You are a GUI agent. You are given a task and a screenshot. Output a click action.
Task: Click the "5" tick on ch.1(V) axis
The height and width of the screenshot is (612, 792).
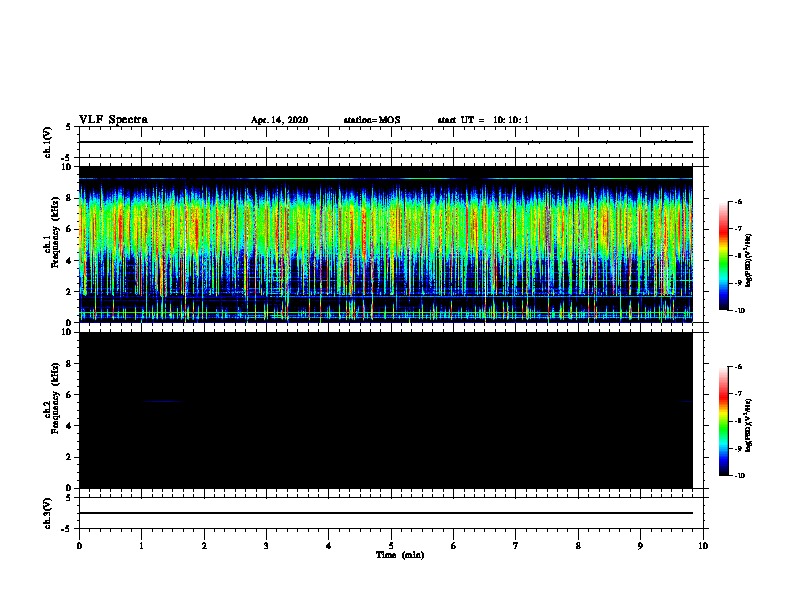click(69, 127)
